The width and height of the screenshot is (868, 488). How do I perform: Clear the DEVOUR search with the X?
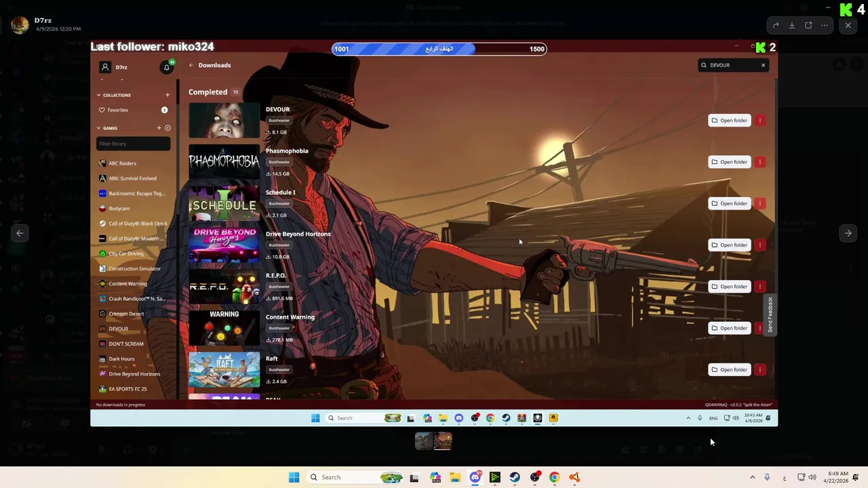click(x=763, y=65)
